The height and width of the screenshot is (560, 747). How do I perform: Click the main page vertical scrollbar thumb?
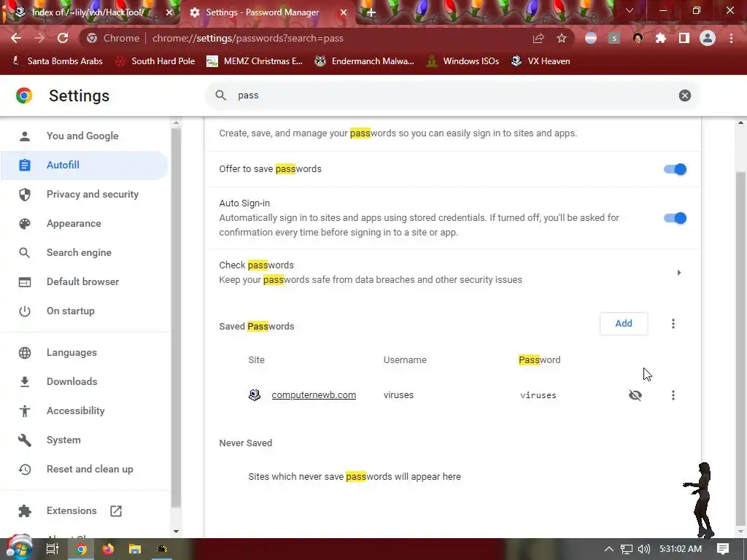click(x=740, y=348)
